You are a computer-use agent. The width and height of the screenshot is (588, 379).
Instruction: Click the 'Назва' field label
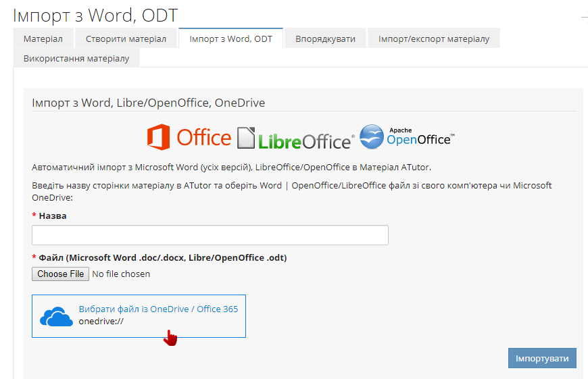(53, 216)
